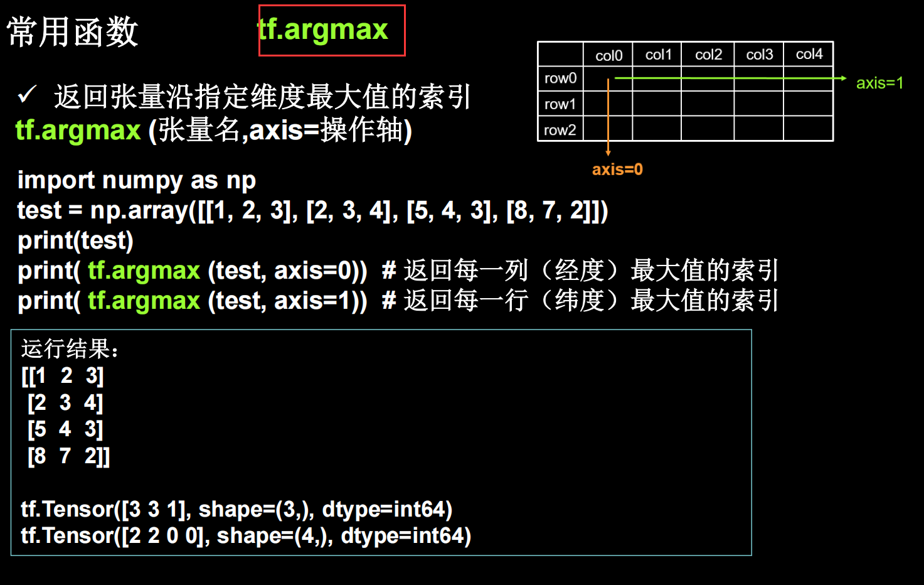
Task: Click the output row [2 3 4]
Action: (x=65, y=402)
